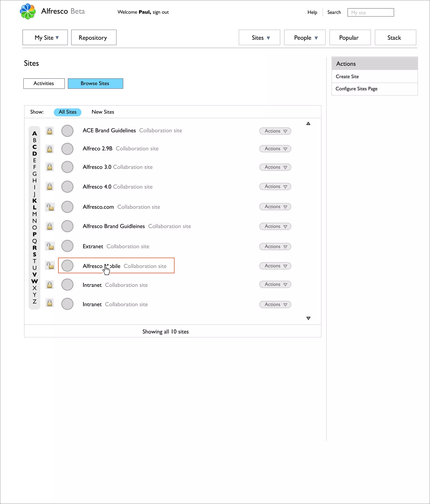The height and width of the screenshot is (504, 430).
Task: Show only New Sites
Action: [x=103, y=112]
